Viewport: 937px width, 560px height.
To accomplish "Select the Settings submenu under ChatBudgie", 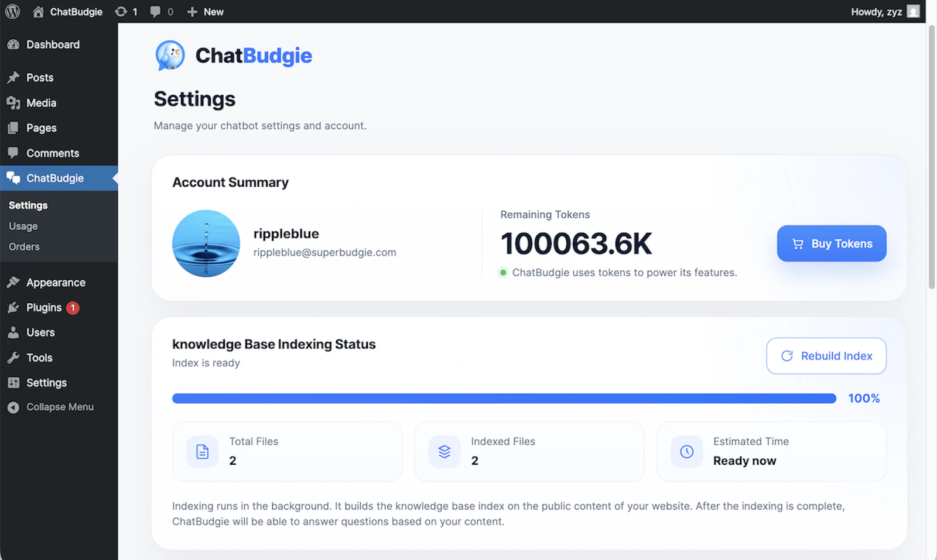I will tap(28, 205).
